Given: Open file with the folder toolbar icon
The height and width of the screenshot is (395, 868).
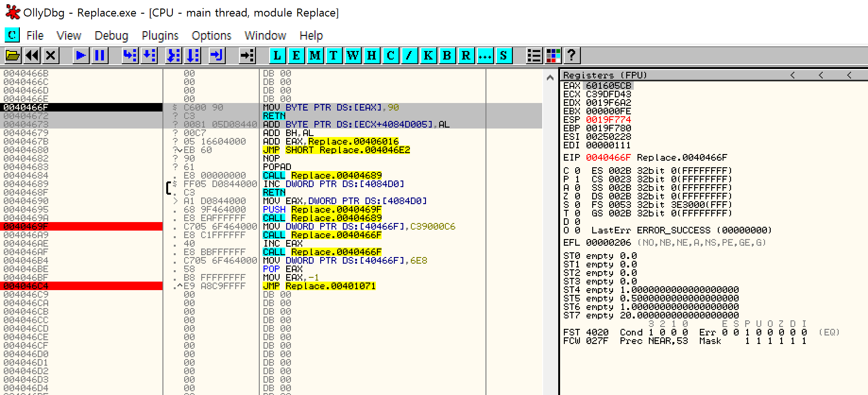Looking at the screenshot, I should (x=13, y=56).
